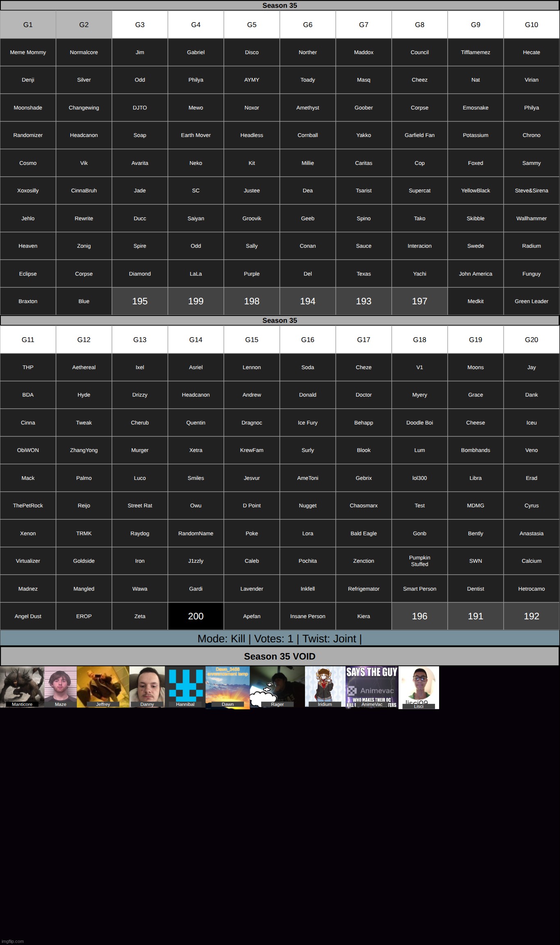The height and width of the screenshot is (945, 560).
Task: Click the Rager avatar image
Action: pos(277,686)
